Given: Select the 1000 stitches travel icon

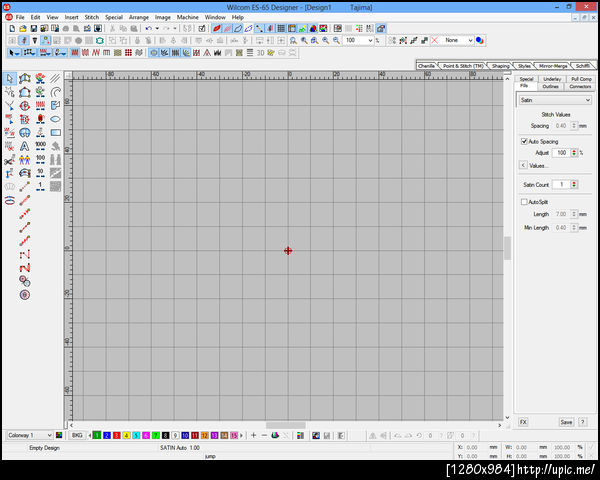Looking at the screenshot, I should (x=40, y=146).
